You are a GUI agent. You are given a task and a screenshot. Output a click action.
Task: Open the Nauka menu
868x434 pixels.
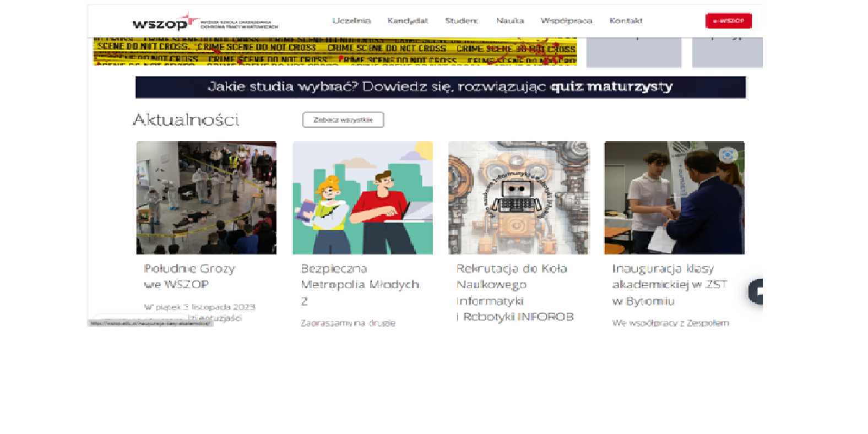(x=510, y=21)
